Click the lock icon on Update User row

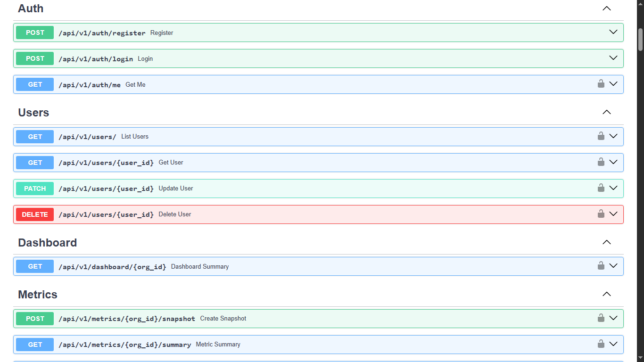click(601, 188)
